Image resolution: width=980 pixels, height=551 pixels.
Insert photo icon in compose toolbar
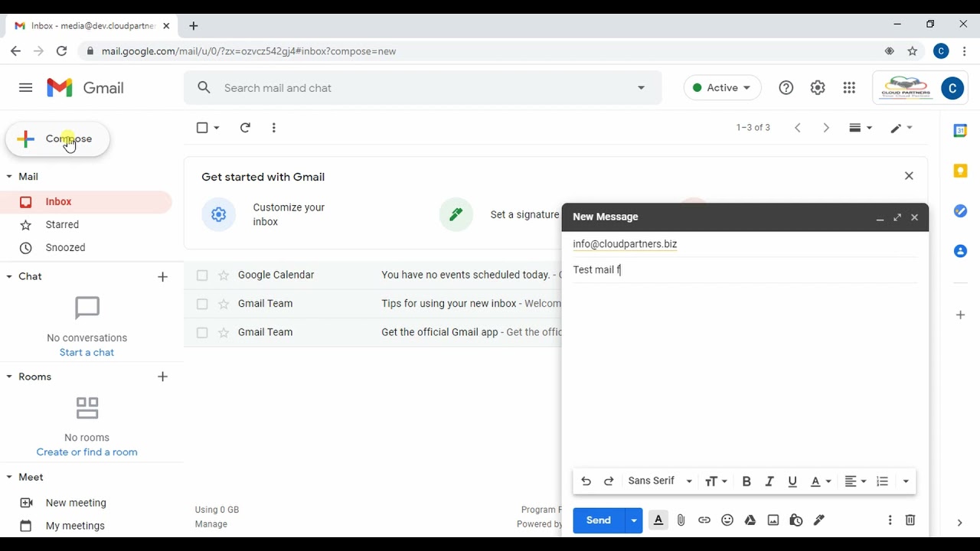773,520
